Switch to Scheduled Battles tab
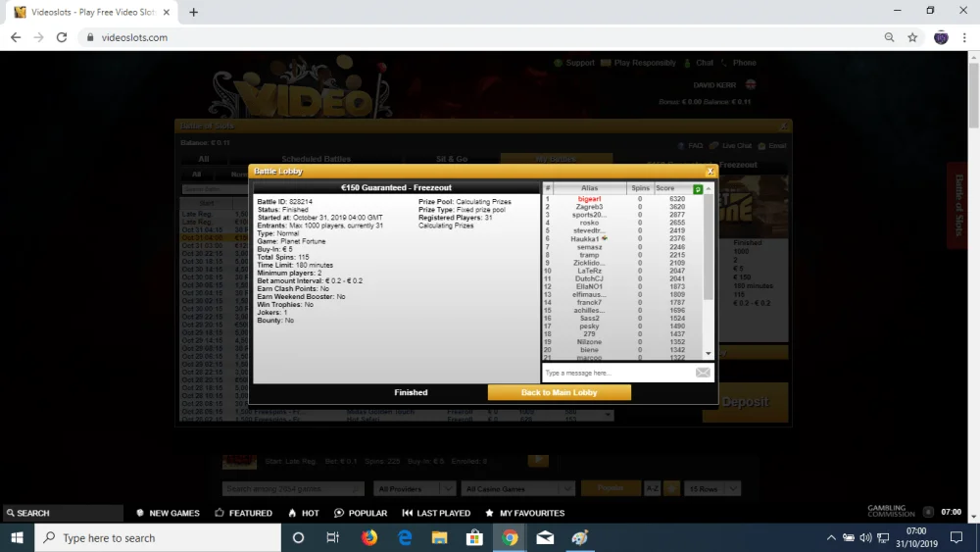The width and height of the screenshot is (980, 552). 317,159
